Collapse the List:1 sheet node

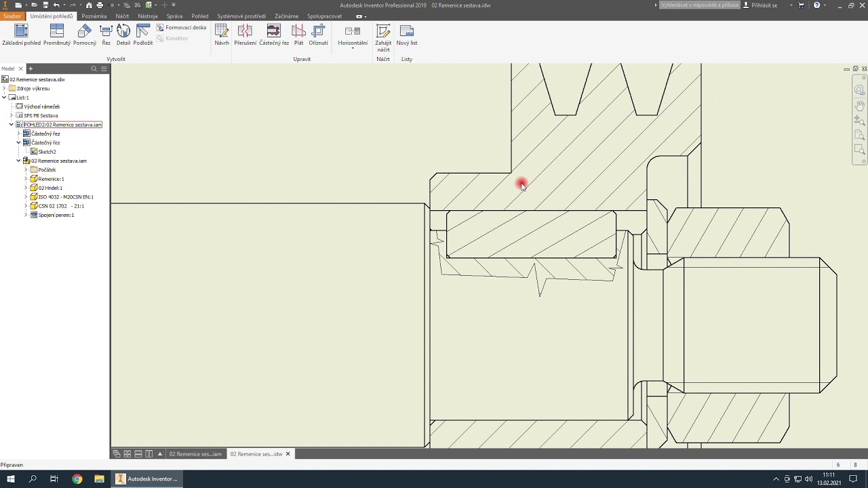click(x=4, y=98)
